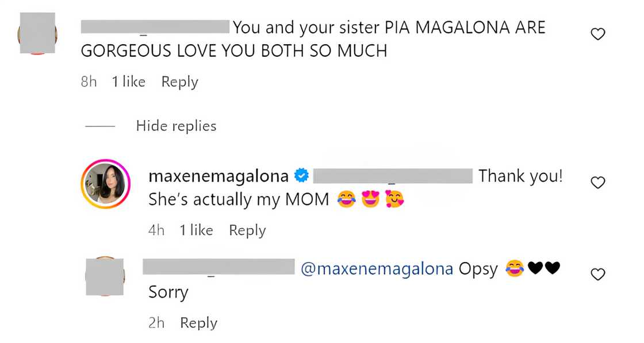Reply to the "Opsy Sorry" comment
This screenshot has width=644, height=343.
tap(198, 323)
